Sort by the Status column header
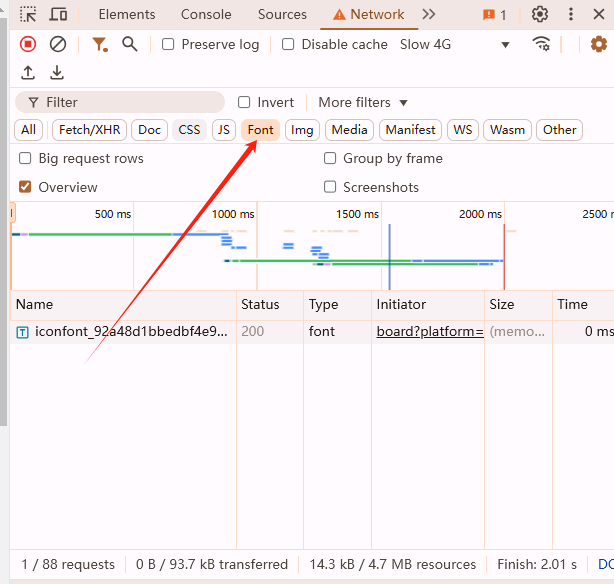614x584 pixels. pos(270,304)
